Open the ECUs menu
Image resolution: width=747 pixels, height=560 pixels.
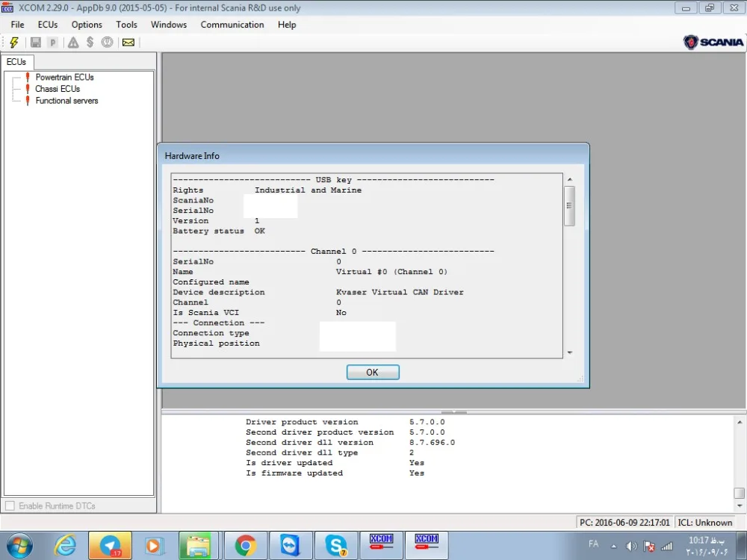point(48,25)
